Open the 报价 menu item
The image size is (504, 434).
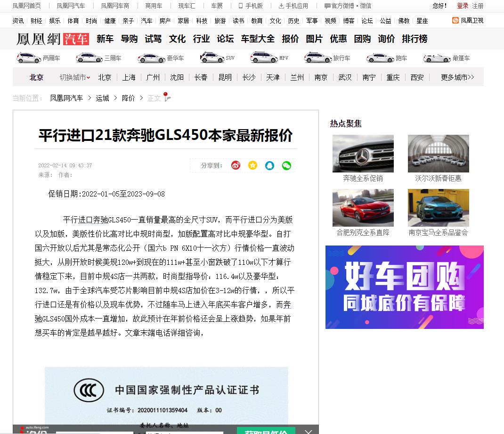(x=290, y=39)
